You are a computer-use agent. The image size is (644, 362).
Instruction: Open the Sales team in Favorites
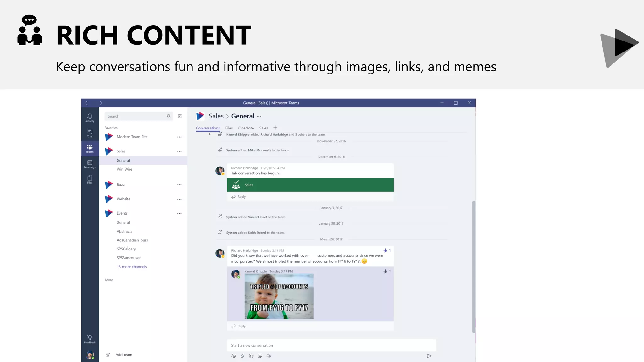121,151
